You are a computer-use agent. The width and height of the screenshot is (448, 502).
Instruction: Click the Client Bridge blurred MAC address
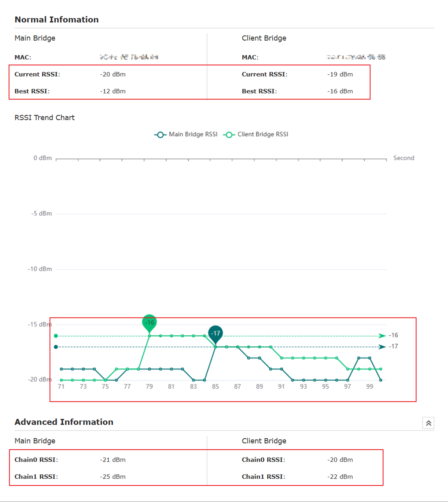356,57
